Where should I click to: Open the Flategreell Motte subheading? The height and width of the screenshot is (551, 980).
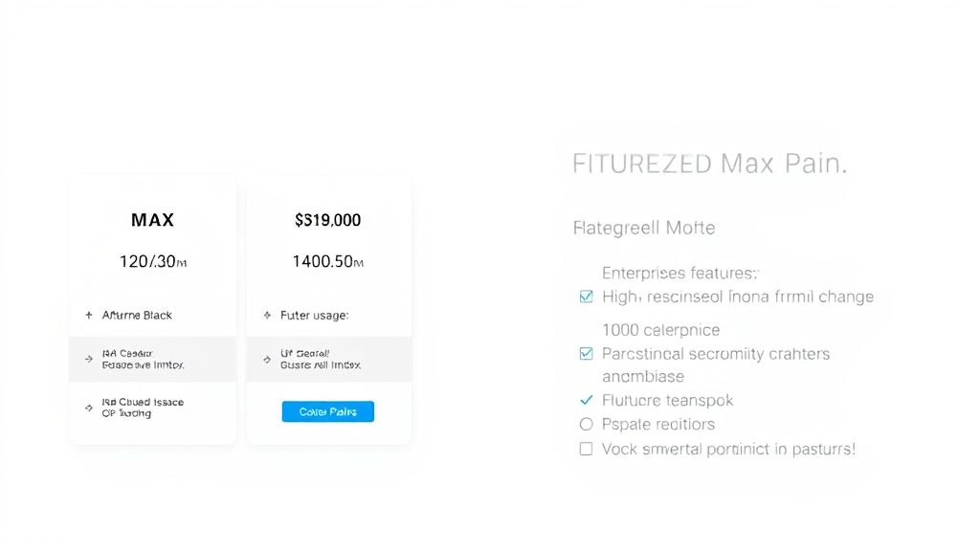pyautogui.click(x=643, y=228)
